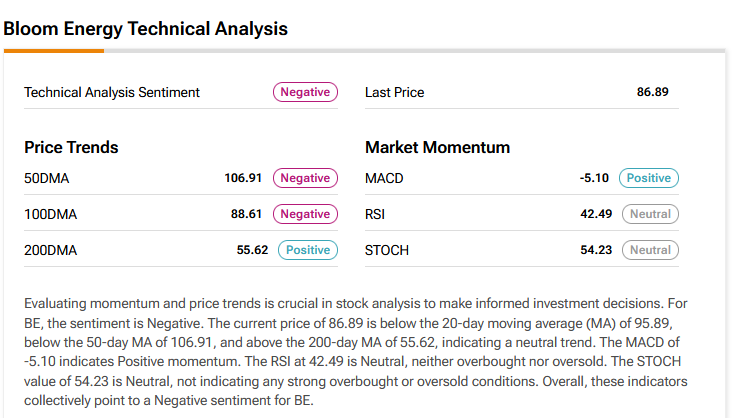Click the 50DMA Negative badge
The image size is (745, 418).
point(305,178)
